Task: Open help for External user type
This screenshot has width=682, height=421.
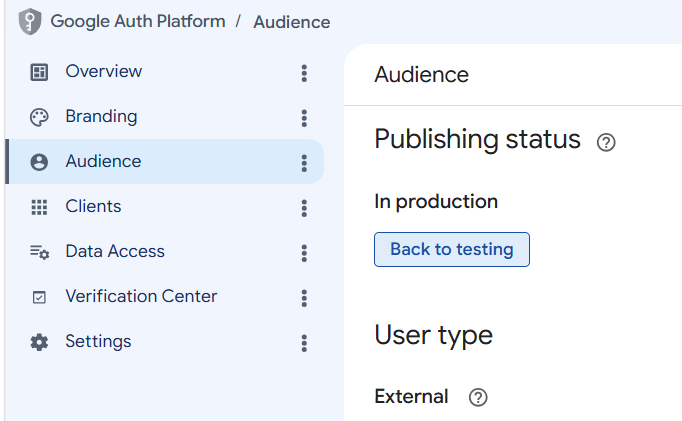Action: (478, 397)
